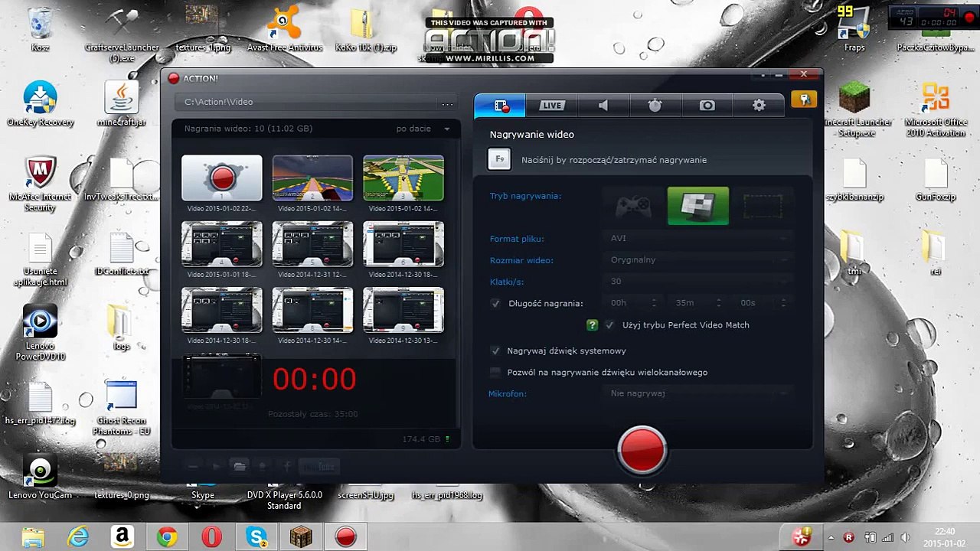This screenshot has width=980, height=551.
Task: Browse output folder with the three-dots button
Action: 447,103
